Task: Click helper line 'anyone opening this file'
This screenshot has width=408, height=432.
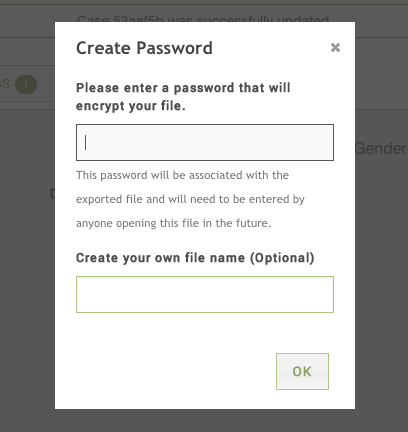Action: [x=173, y=223]
